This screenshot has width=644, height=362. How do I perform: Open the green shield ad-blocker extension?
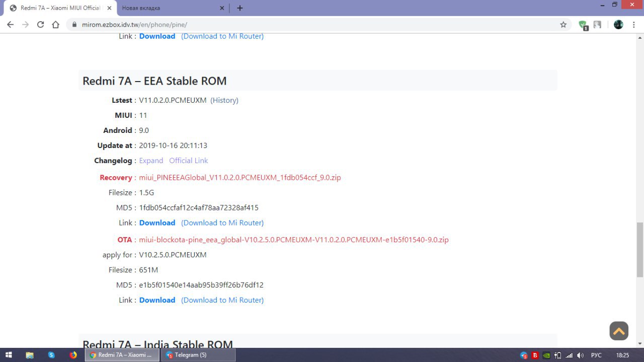[583, 25]
